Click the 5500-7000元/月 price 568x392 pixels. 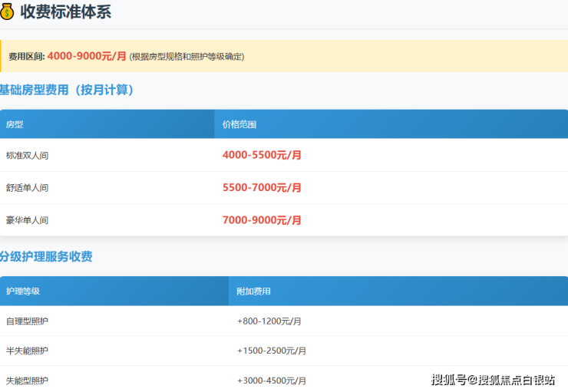point(262,187)
